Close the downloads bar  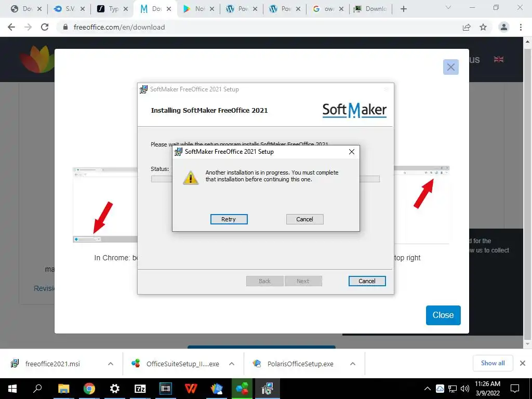[523, 363]
